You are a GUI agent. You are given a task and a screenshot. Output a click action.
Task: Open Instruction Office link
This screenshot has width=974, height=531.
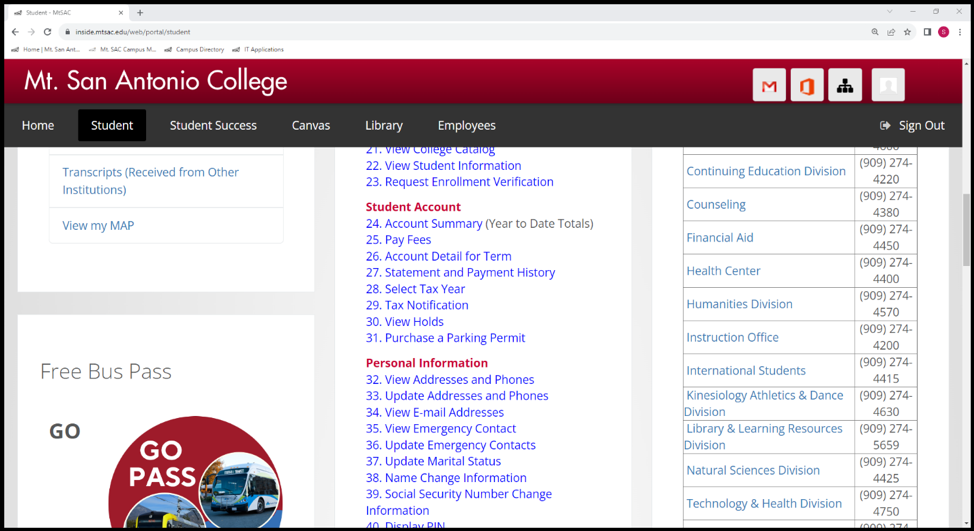732,337
